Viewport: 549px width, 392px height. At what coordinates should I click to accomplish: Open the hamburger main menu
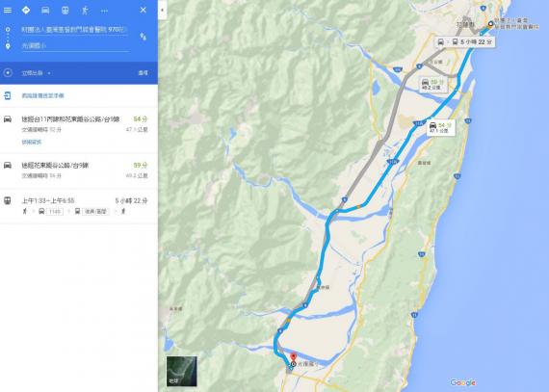pyautogui.click(x=8, y=11)
